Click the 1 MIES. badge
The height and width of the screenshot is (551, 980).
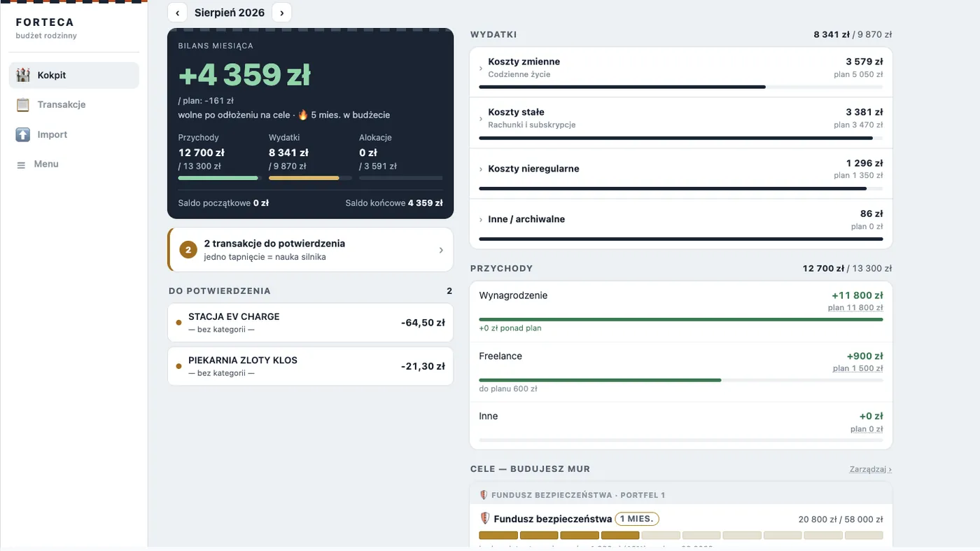tap(637, 519)
